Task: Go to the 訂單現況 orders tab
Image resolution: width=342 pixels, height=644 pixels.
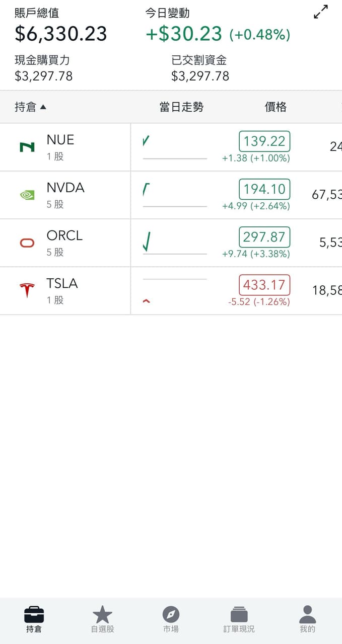Action: click(239, 619)
